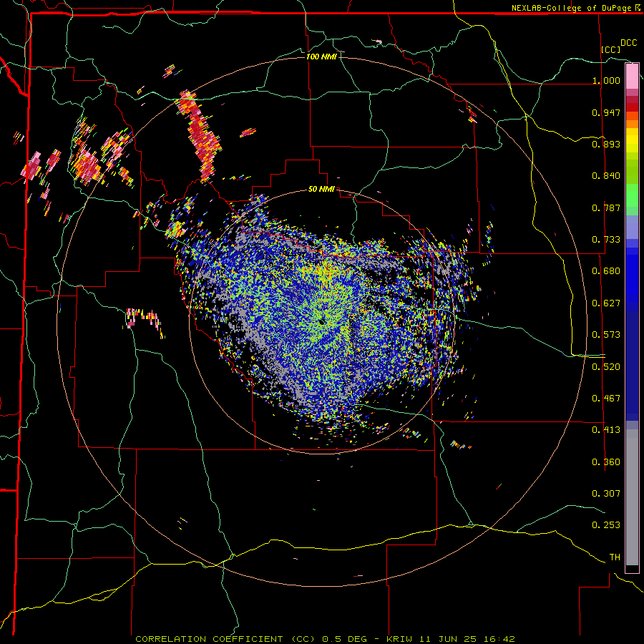Click the 0.947 scale value
The height and width of the screenshot is (644, 644).
(606, 112)
